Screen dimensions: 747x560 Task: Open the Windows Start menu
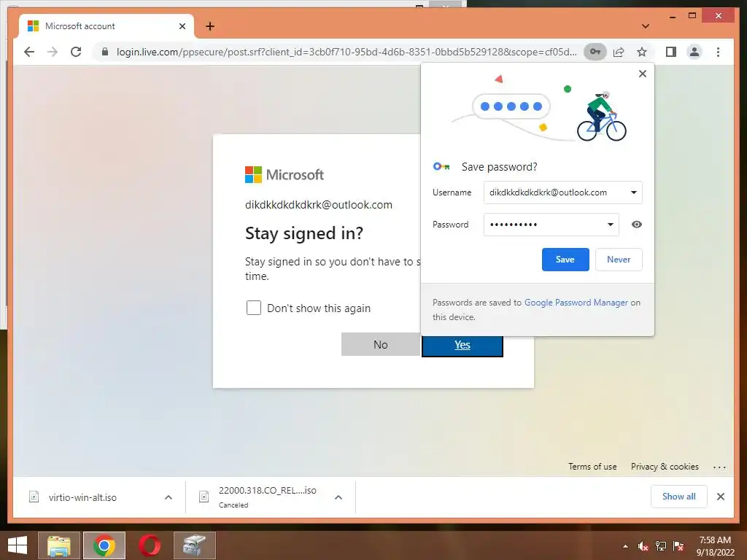18,545
